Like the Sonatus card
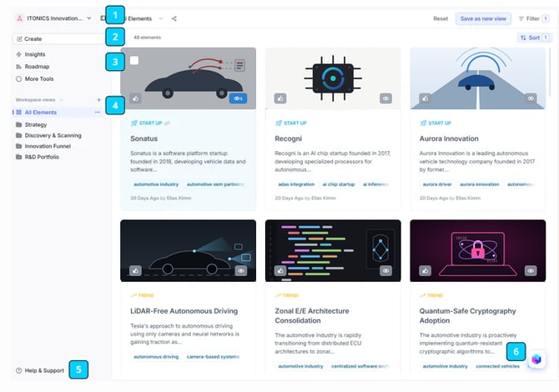The height and width of the screenshot is (392, 559). point(135,98)
